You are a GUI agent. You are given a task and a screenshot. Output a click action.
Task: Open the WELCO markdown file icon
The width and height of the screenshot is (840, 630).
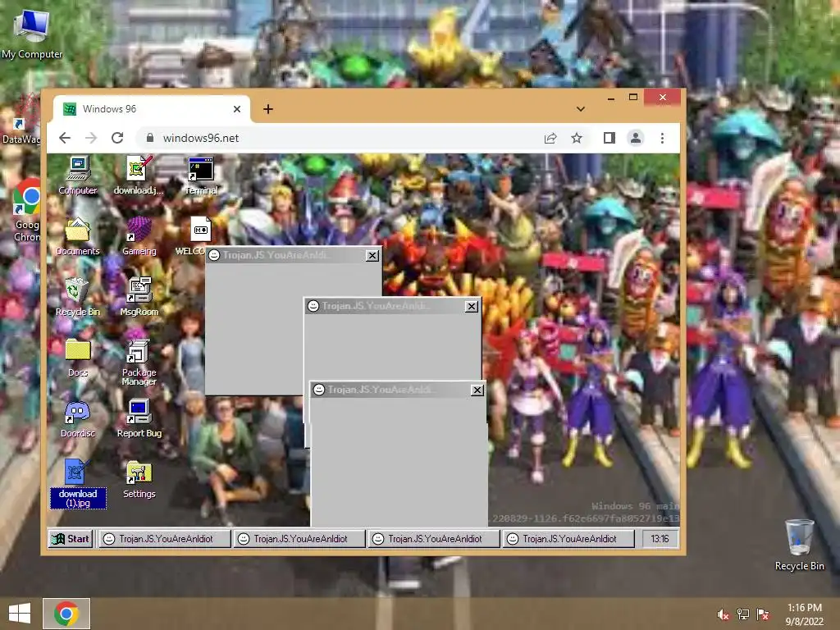(200, 235)
